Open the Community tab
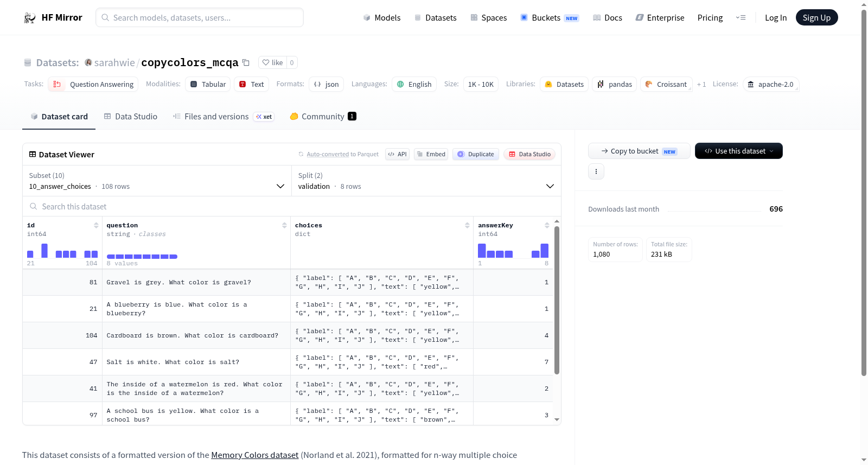Screen dimensions: 868x465 point(323,117)
